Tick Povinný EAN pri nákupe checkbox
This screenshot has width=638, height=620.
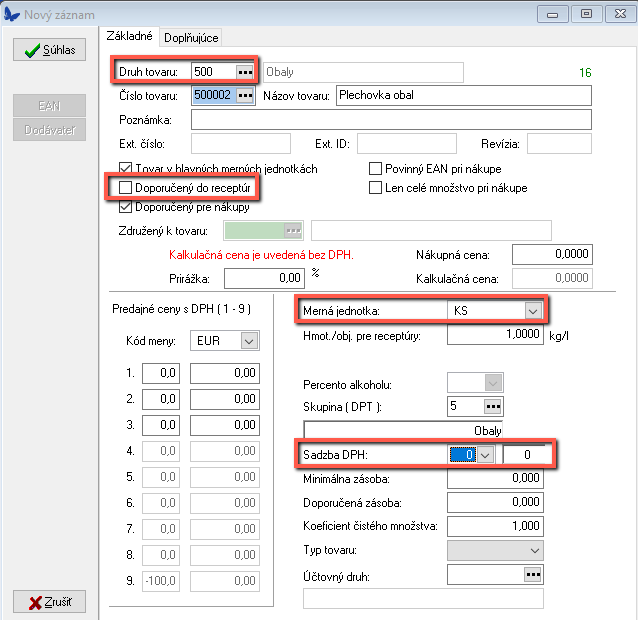click(x=376, y=169)
